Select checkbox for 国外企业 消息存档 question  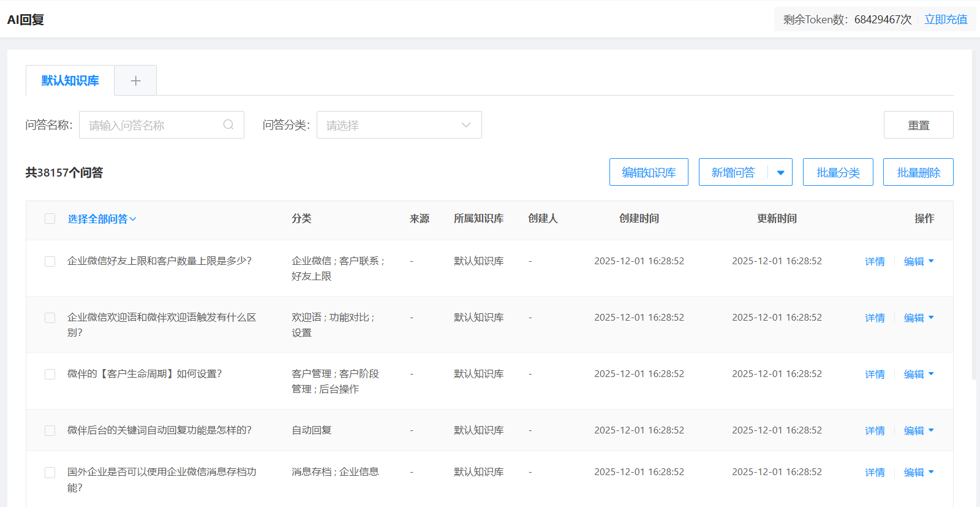[50, 472]
